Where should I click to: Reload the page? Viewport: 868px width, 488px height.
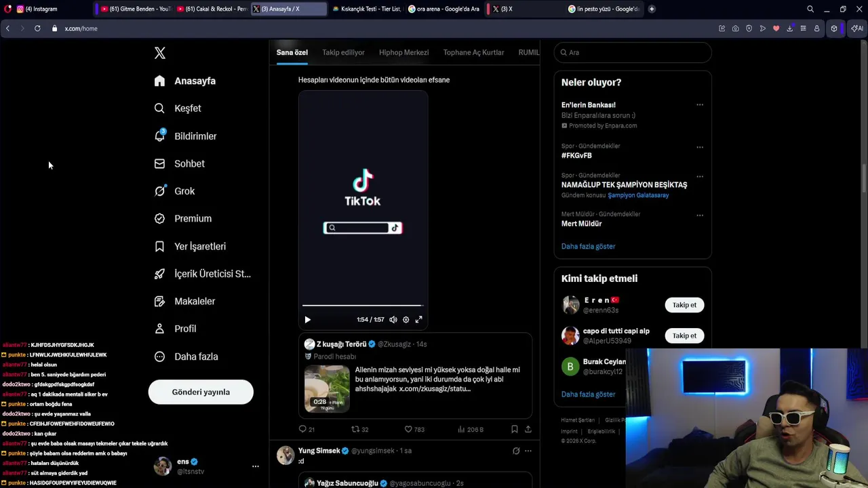(37, 28)
